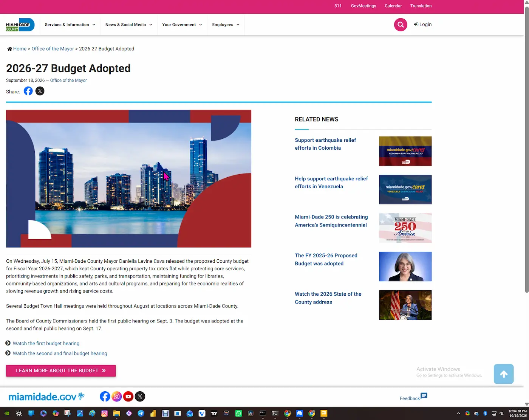529x420 pixels.
Task: Click arrow bullet beside second and final hearing
Action: pos(8,353)
